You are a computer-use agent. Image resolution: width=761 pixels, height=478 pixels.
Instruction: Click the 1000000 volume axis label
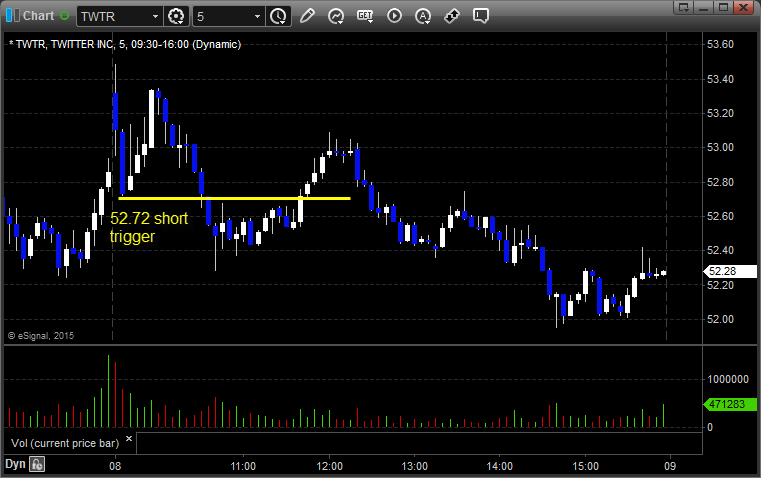[728, 379]
